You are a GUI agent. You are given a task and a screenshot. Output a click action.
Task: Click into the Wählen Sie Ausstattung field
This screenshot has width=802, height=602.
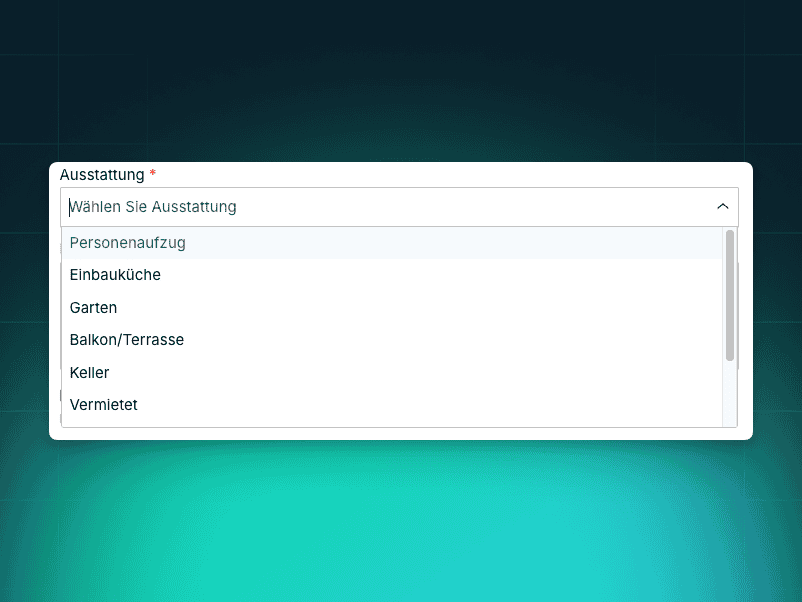click(x=380, y=207)
